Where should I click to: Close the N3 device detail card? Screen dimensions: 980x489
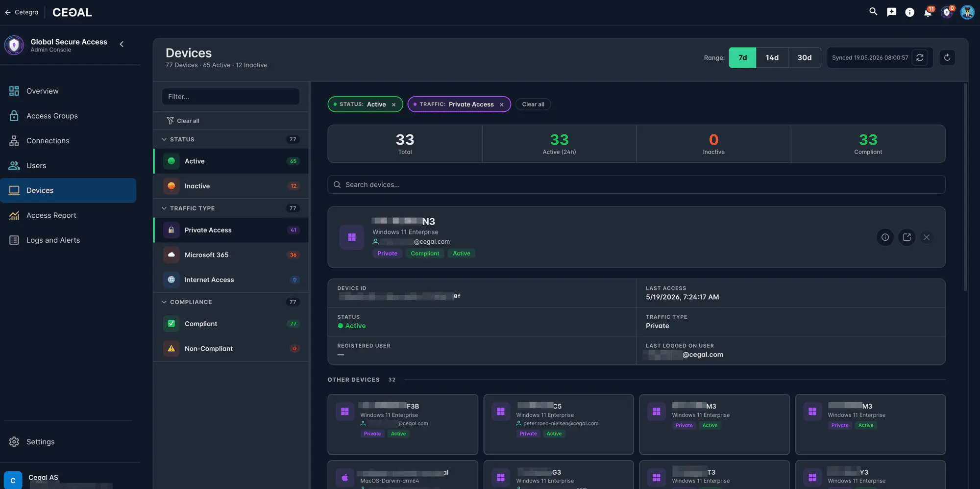[927, 237]
